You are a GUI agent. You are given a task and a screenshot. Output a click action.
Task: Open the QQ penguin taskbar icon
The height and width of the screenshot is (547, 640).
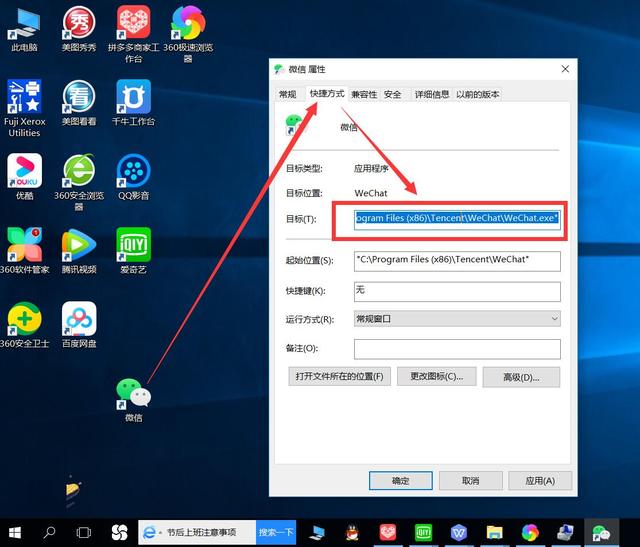(352, 533)
